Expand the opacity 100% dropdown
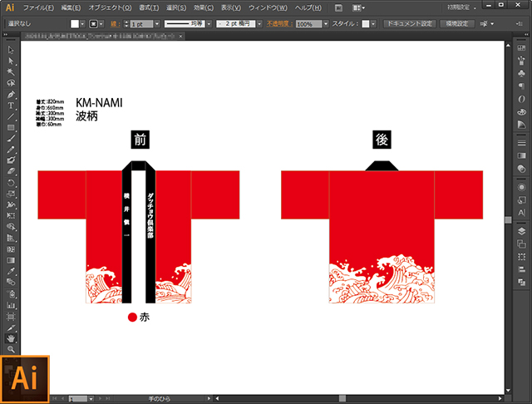532x404 pixels. pyautogui.click(x=326, y=25)
